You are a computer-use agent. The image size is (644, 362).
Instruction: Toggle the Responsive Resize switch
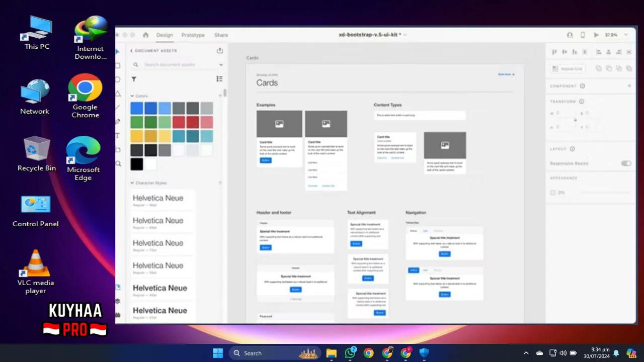click(x=626, y=163)
